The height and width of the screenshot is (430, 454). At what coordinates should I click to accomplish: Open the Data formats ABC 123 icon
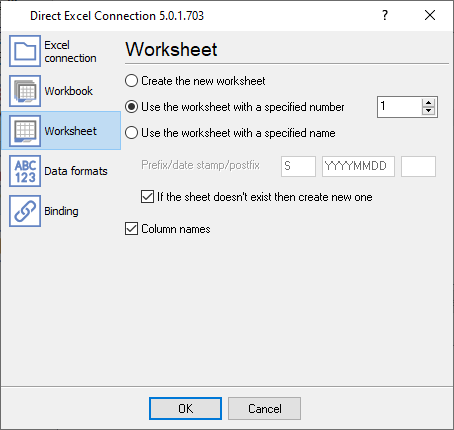(x=25, y=171)
